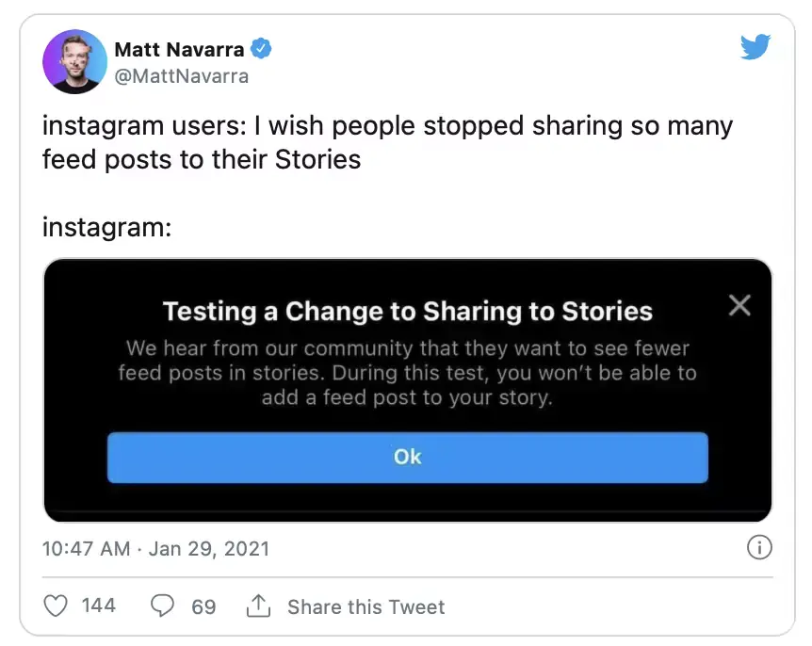
Task: Click the dialog title Testing a Change
Action: tap(407, 311)
